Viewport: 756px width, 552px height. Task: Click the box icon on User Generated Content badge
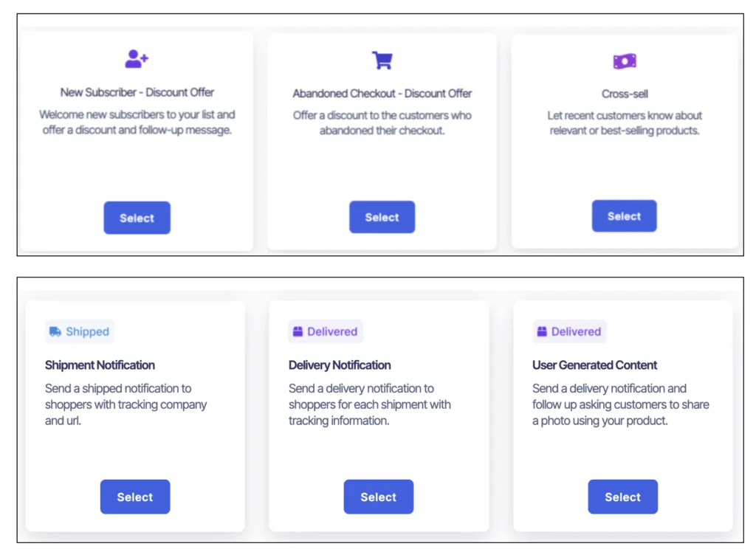pyautogui.click(x=542, y=331)
